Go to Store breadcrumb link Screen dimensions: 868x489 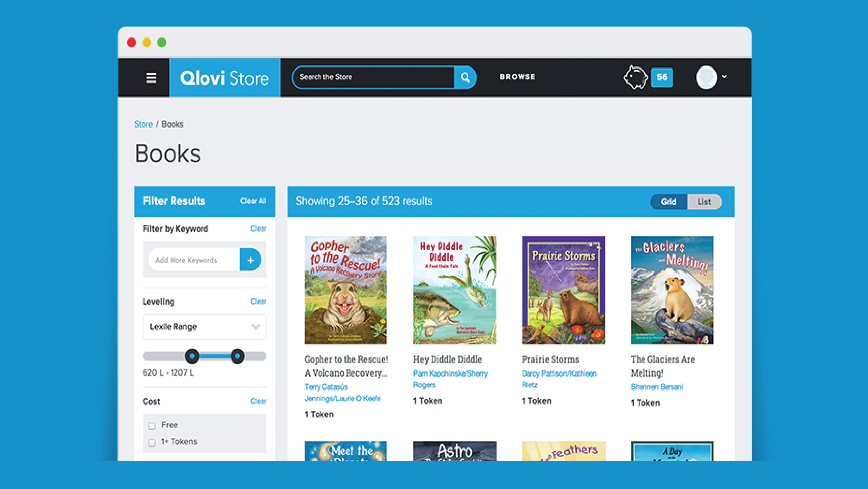[x=144, y=124]
